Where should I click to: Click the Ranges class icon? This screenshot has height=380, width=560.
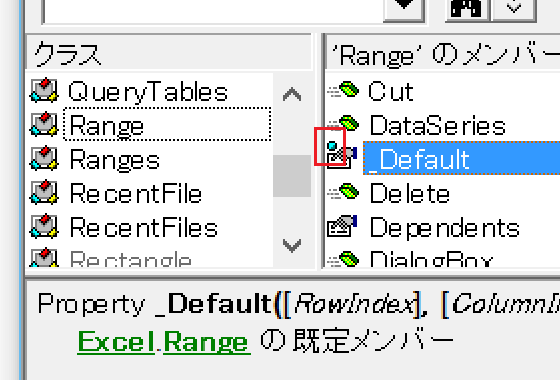tap(44, 158)
